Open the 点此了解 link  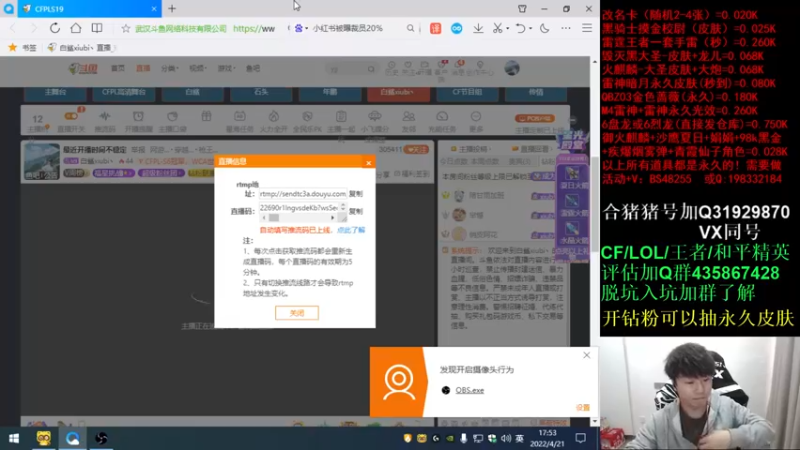click(351, 230)
